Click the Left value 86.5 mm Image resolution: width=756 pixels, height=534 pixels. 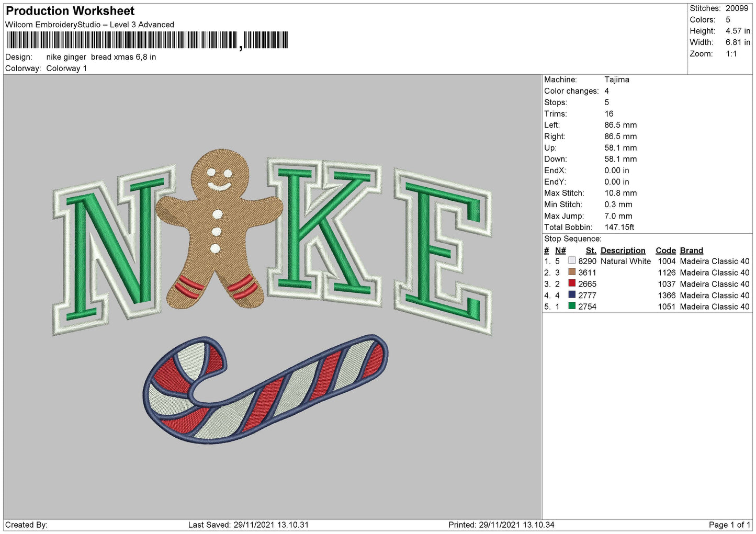pyautogui.click(x=620, y=125)
